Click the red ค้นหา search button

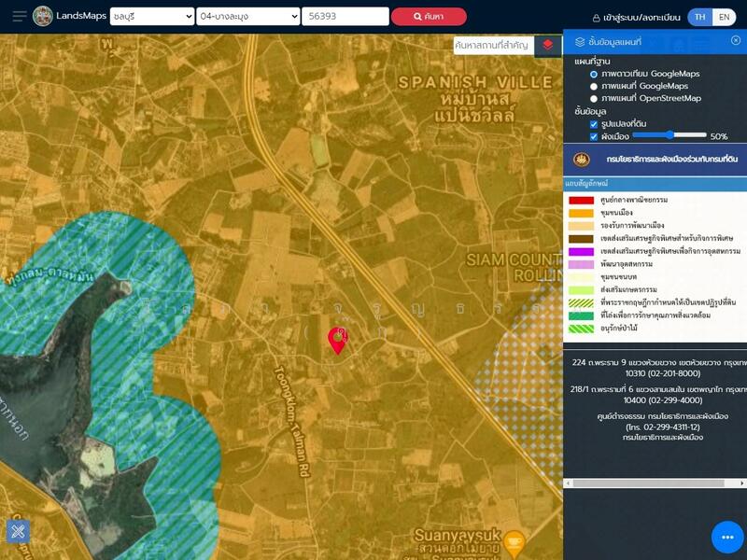428,16
